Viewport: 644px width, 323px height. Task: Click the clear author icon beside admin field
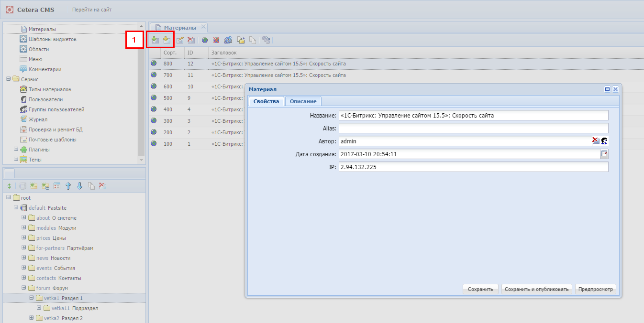[x=596, y=141]
